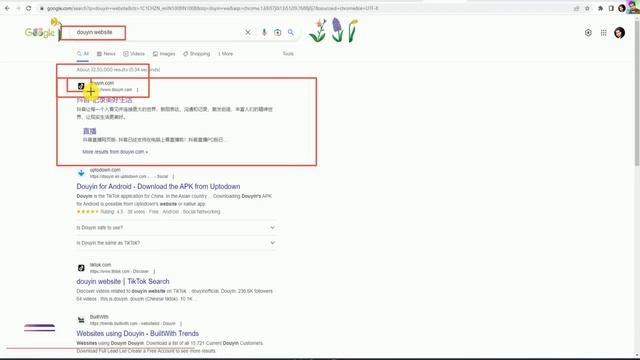Open more options for BuiltWith result
This screenshot has width=640, height=360.
[181, 324]
